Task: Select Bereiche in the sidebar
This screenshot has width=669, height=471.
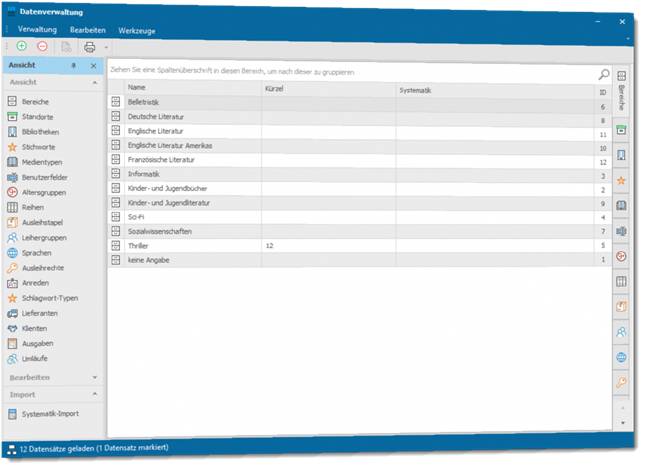Action: click(x=28, y=102)
